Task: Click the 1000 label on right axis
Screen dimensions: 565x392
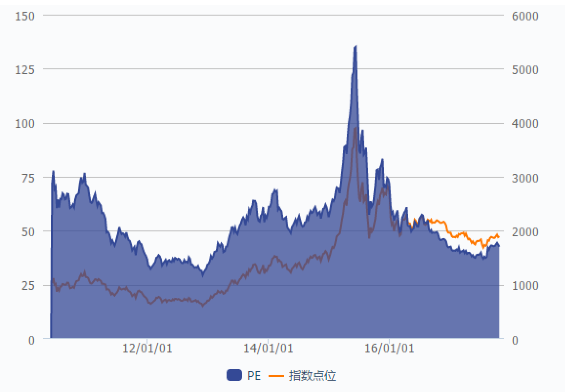Action: (x=525, y=286)
